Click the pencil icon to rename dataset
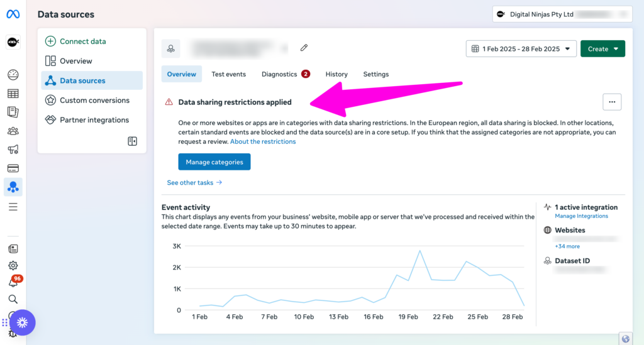Screen dimensions: 644x345 tap(304, 48)
